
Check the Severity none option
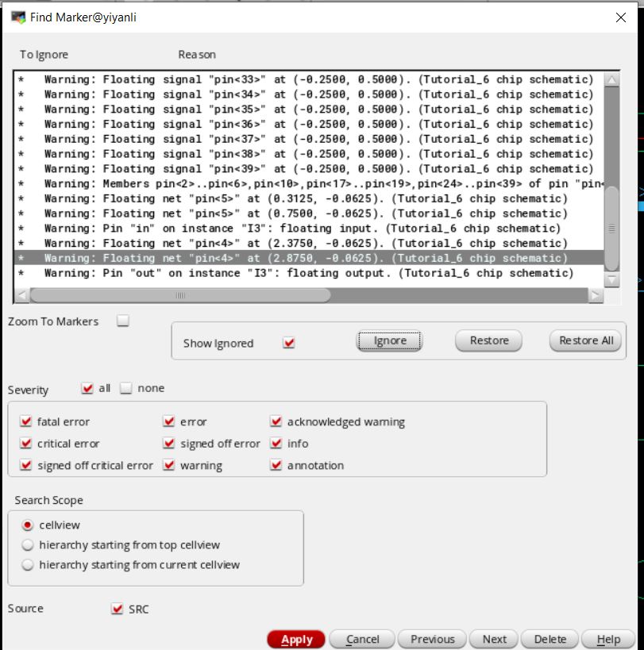(126, 388)
